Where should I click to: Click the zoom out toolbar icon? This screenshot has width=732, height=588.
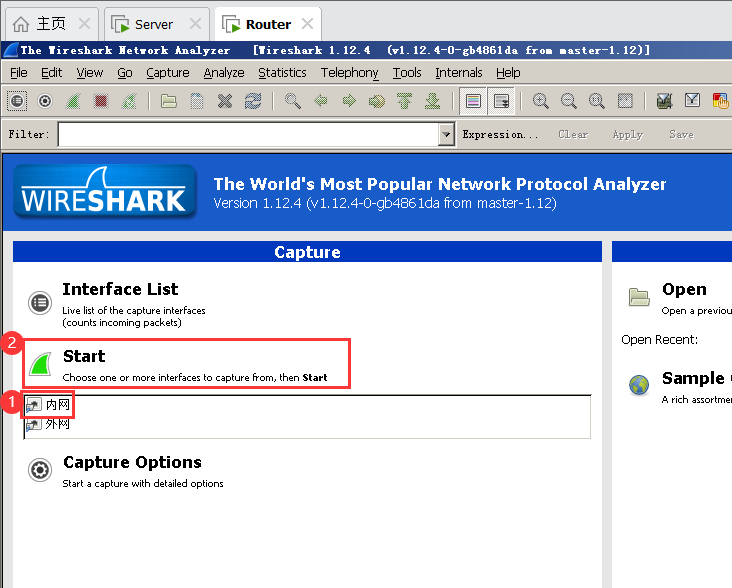point(569,101)
